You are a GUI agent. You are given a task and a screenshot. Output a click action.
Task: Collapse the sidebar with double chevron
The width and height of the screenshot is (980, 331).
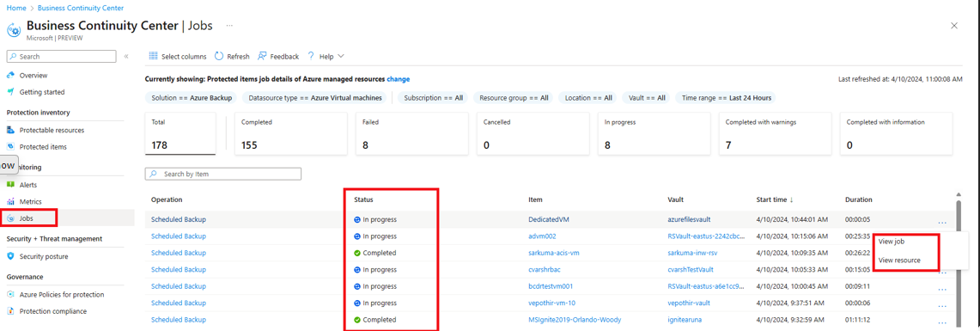pos(126,57)
